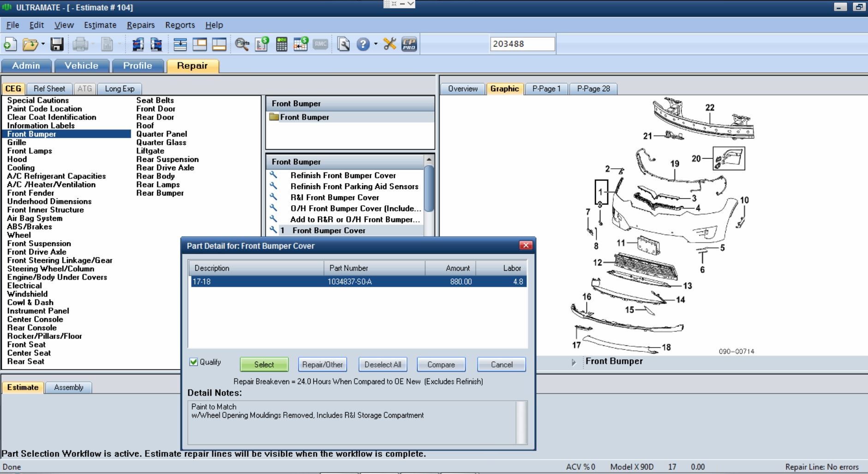
Task: Select the 17-18 part row 1034837-S0-A
Action: pyautogui.click(x=358, y=281)
